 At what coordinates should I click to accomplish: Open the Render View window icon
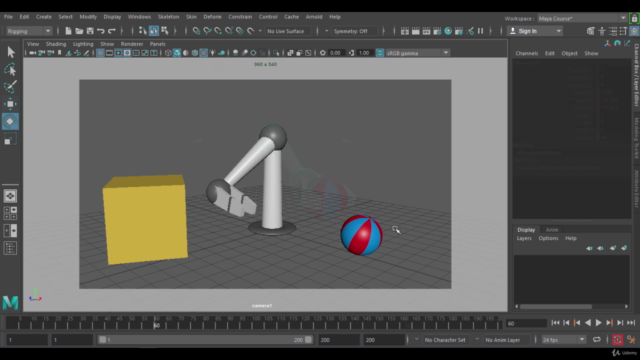click(404, 31)
